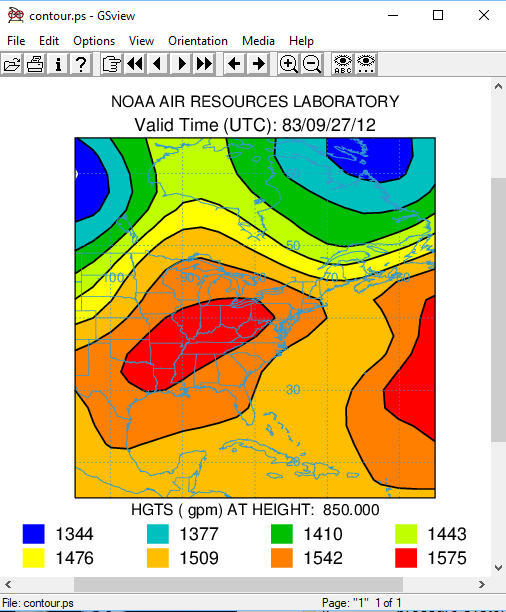The width and height of the screenshot is (506, 612).
Task: Open the Options menu
Action: click(x=94, y=41)
